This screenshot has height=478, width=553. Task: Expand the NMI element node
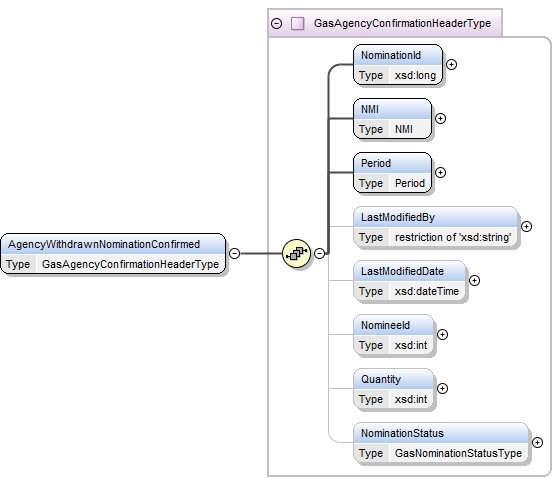[x=440, y=119]
